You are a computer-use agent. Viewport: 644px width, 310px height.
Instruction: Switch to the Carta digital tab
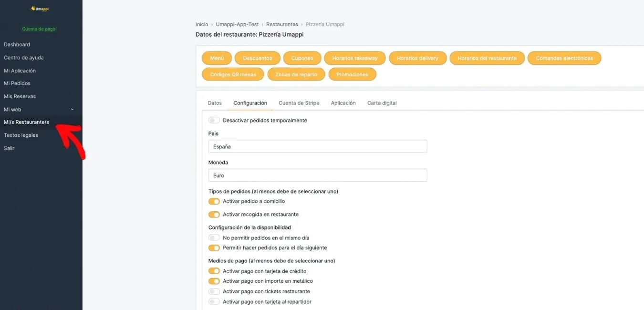coord(382,103)
